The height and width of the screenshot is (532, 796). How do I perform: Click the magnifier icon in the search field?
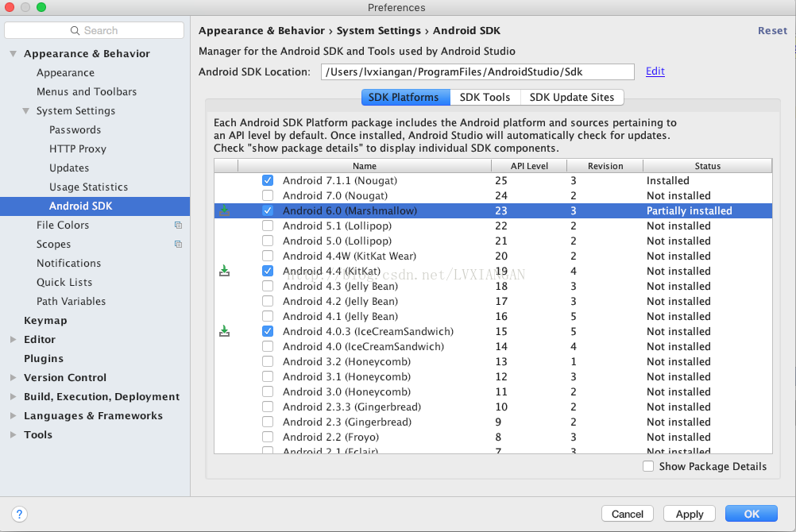[x=75, y=30]
